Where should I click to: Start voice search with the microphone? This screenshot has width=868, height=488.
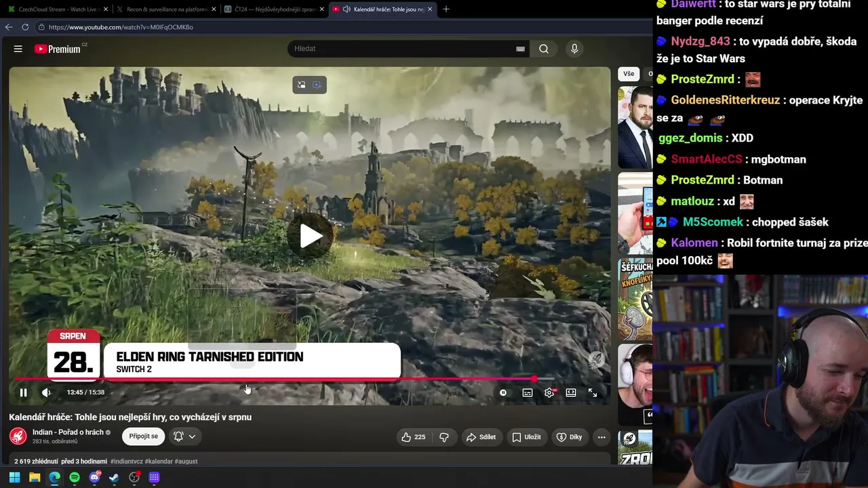pos(574,49)
